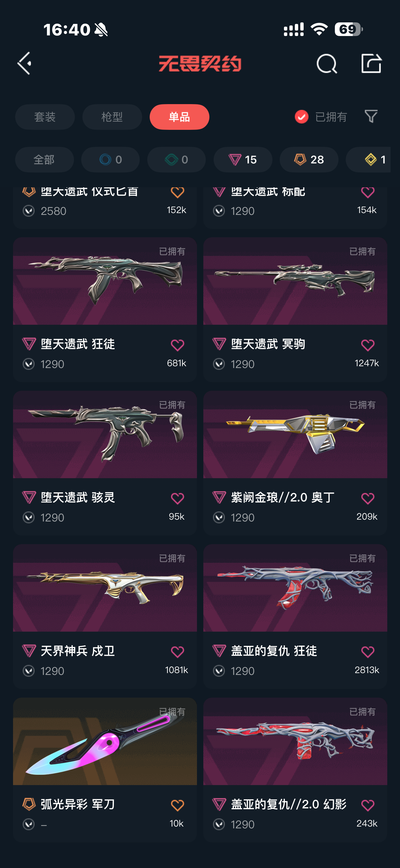Open the filter funnel icon
The width and height of the screenshot is (400, 868).
click(x=371, y=117)
